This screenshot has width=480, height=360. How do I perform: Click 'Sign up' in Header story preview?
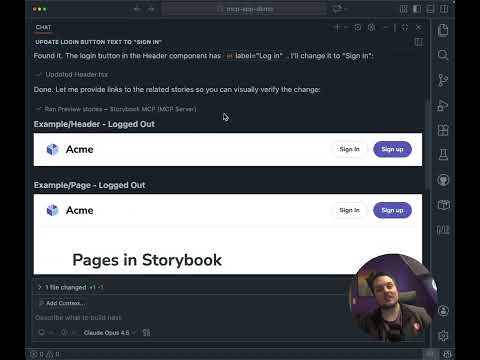tap(392, 149)
